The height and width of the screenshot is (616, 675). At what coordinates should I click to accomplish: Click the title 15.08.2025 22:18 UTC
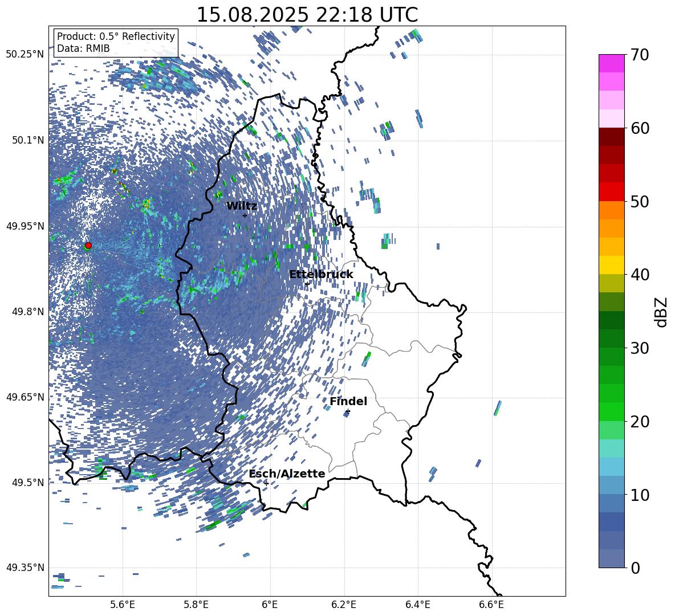[x=307, y=15]
